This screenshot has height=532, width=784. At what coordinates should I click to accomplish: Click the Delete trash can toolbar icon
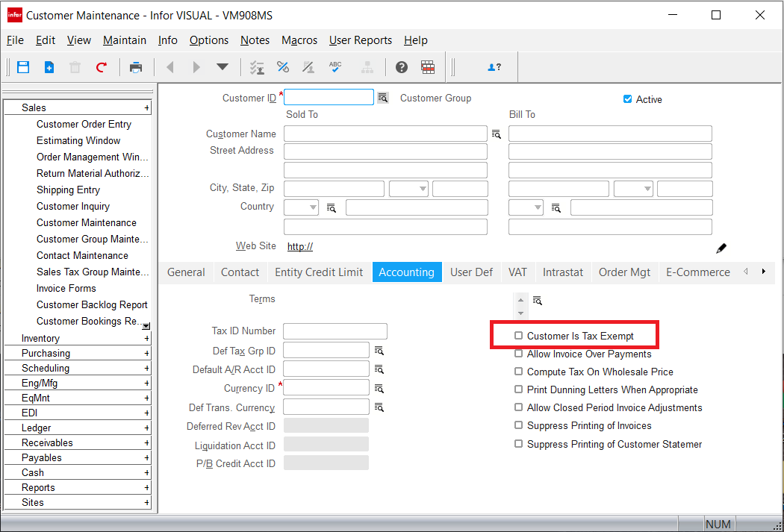tap(75, 67)
